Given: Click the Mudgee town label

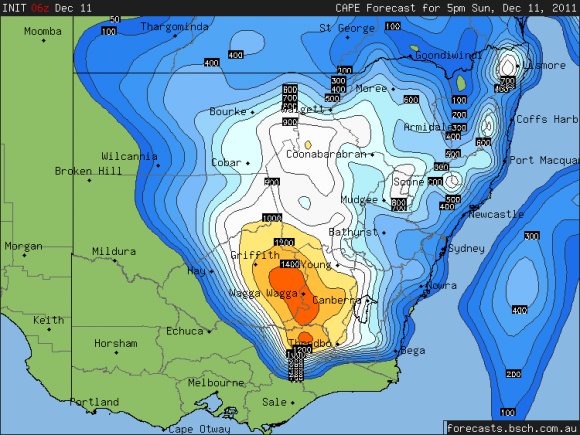Looking at the screenshot, I should pyautogui.click(x=359, y=200).
